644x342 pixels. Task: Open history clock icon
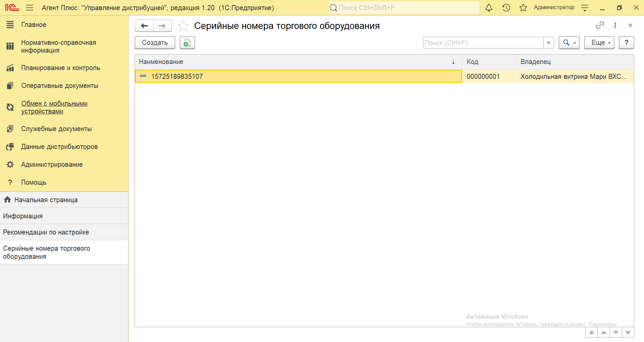506,7
